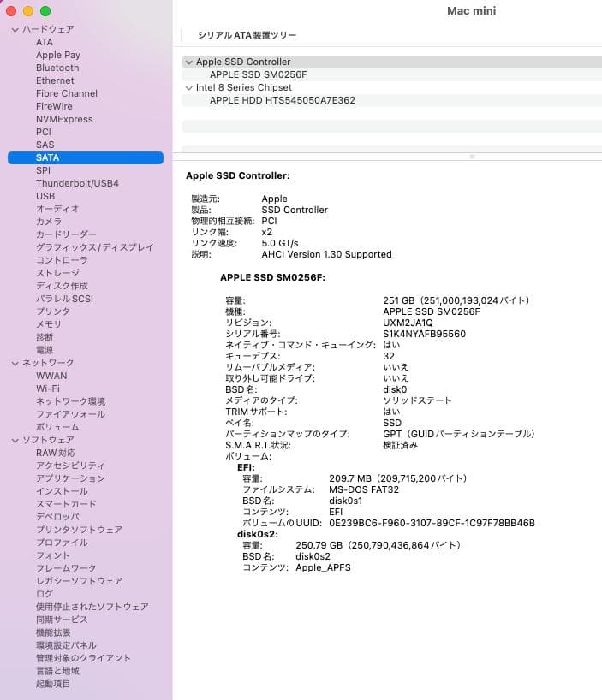The height and width of the screenshot is (700, 602).
Task: Select プリンタソフトウェア entry
Action: click(79, 531)
